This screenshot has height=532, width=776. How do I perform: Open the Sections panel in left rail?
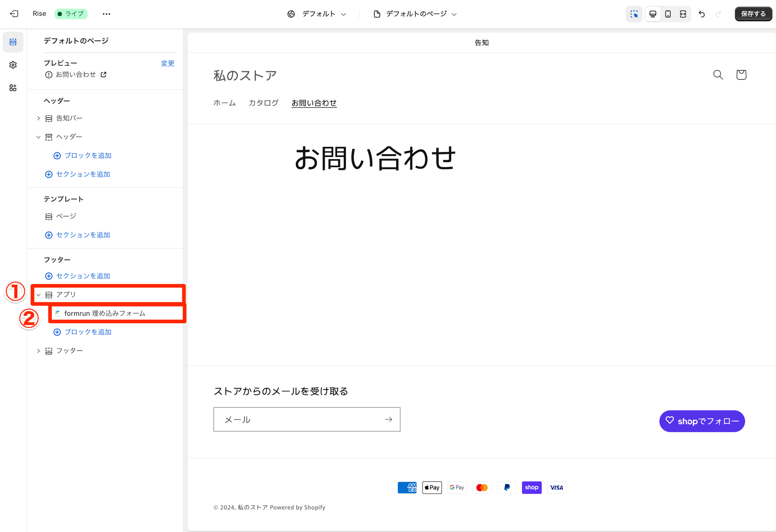pos(13,42)
